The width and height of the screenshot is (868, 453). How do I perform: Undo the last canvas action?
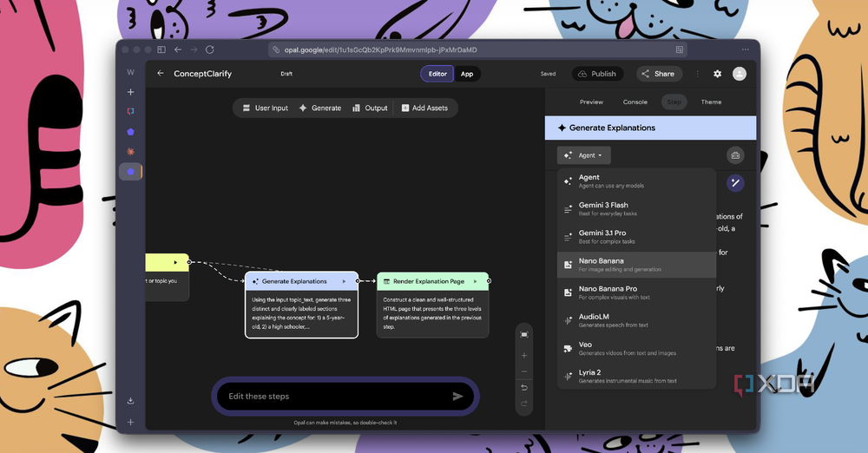coord(523,388)
